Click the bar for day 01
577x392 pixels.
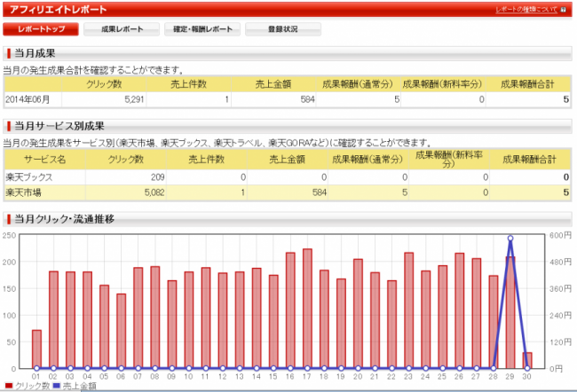click(36, 349)
